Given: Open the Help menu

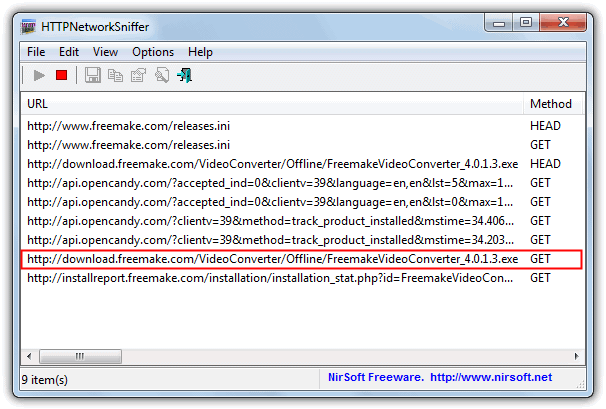Looking at the screenshot, I should point(200,52).
